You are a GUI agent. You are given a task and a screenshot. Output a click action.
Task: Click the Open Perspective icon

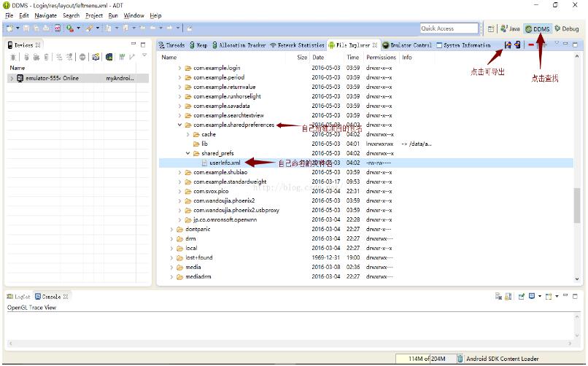[x=491, y=29]
